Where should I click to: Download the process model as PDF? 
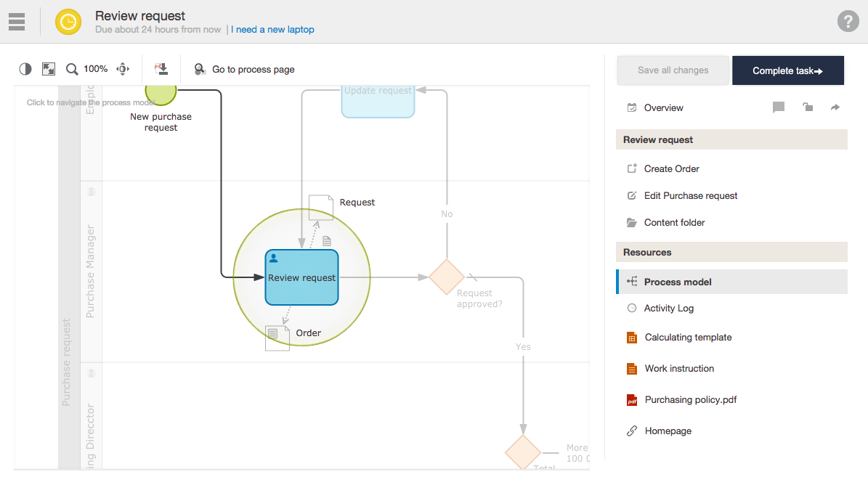[x=161, y=69]
